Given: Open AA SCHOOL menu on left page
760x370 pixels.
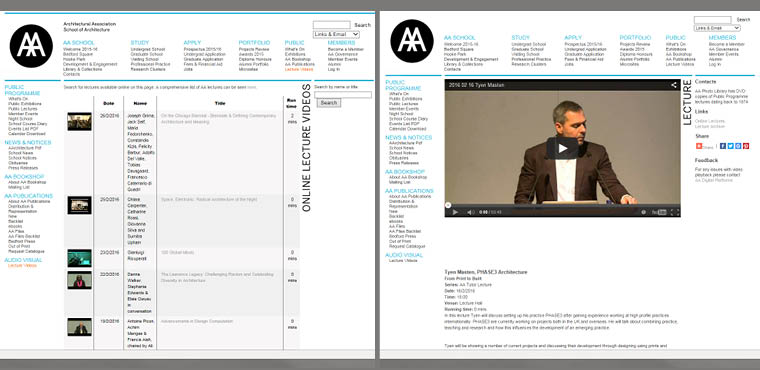Looking at the screenshot, I should [x=79, y=43].
